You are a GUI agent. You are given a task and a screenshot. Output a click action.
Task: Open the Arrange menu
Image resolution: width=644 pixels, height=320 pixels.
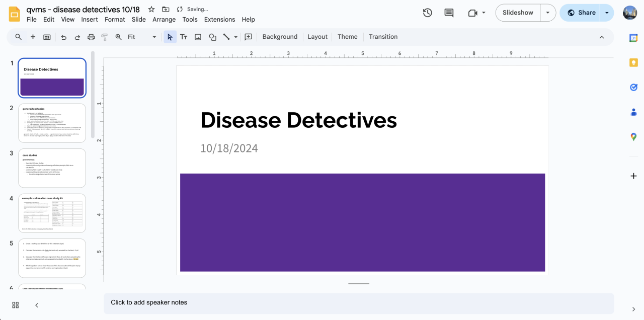164,19
